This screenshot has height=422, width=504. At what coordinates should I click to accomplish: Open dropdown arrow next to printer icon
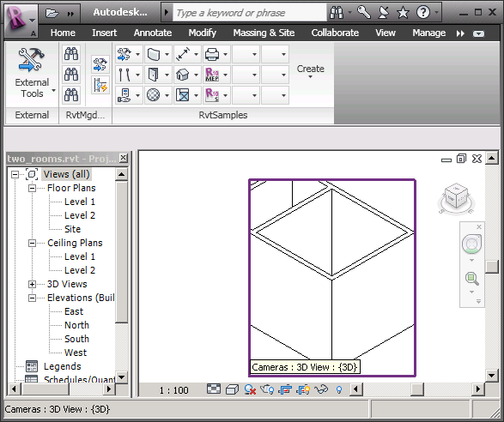pos(225,54)
